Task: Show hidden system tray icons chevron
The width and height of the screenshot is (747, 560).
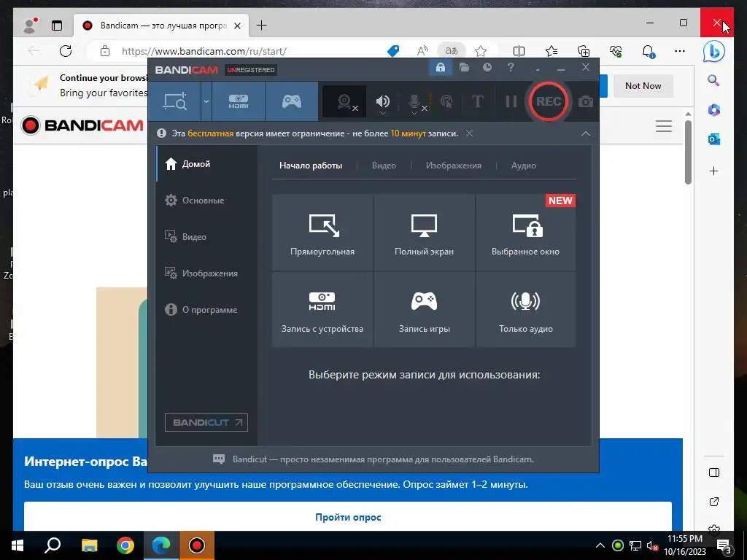Action: pyautogui.click(x=600, y=545)
